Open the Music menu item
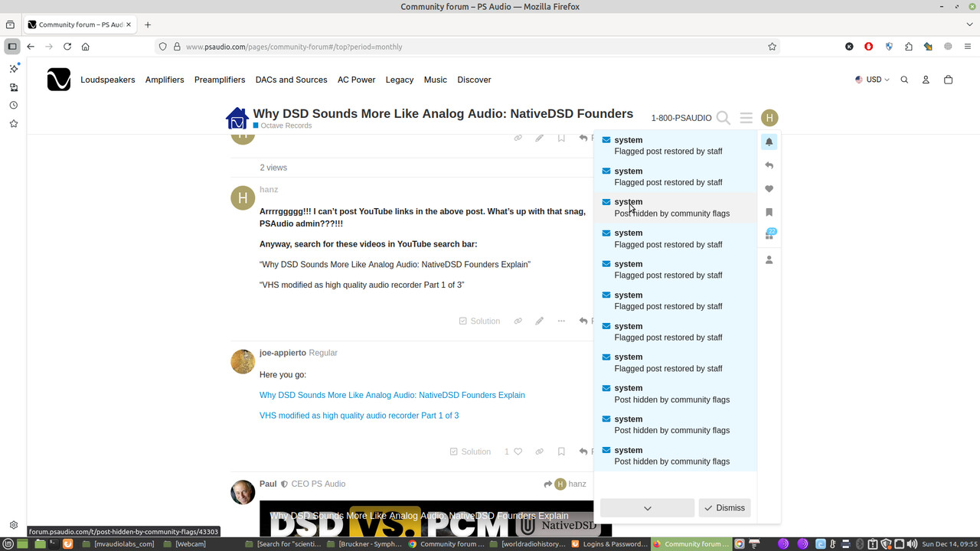The image size is (980, 551). click(x=435, y=80)
